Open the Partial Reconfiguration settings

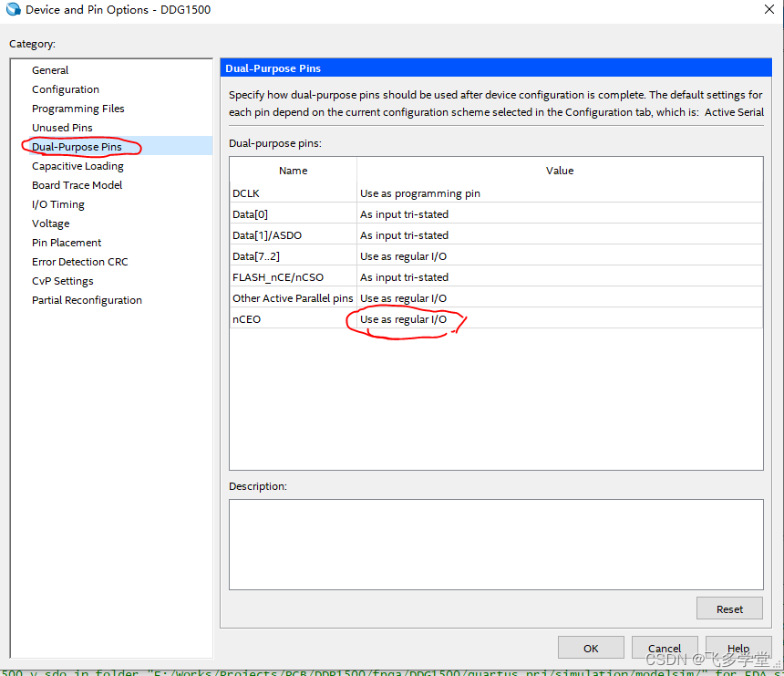(87, 299)
